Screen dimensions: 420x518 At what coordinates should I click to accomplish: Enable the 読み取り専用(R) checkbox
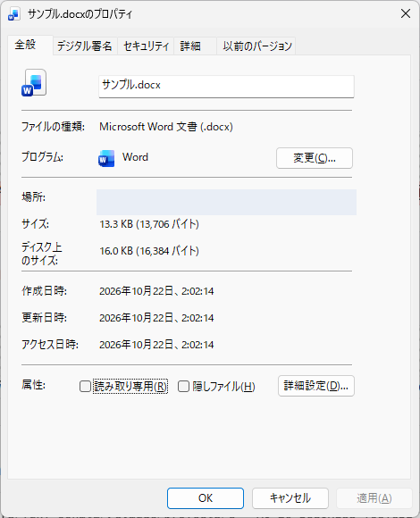(x=85, y=386)
